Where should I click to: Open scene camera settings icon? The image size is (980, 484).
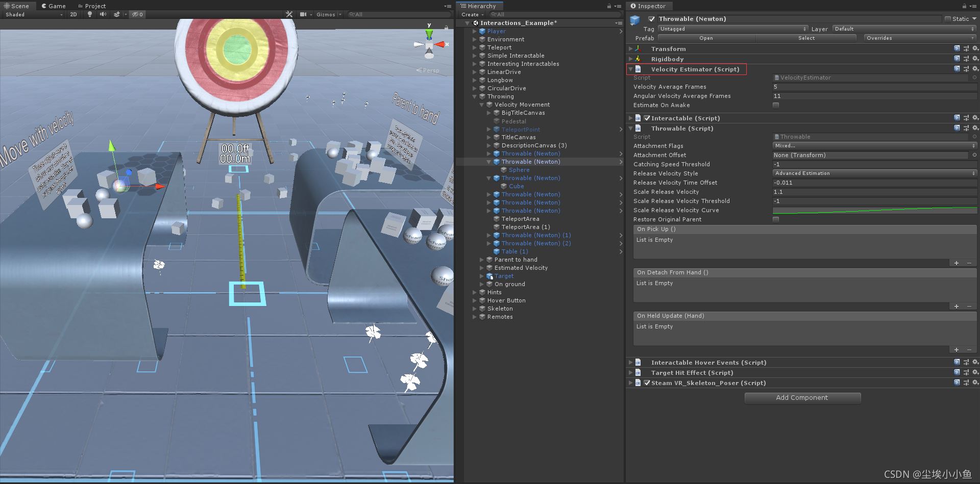pos(303,14)
